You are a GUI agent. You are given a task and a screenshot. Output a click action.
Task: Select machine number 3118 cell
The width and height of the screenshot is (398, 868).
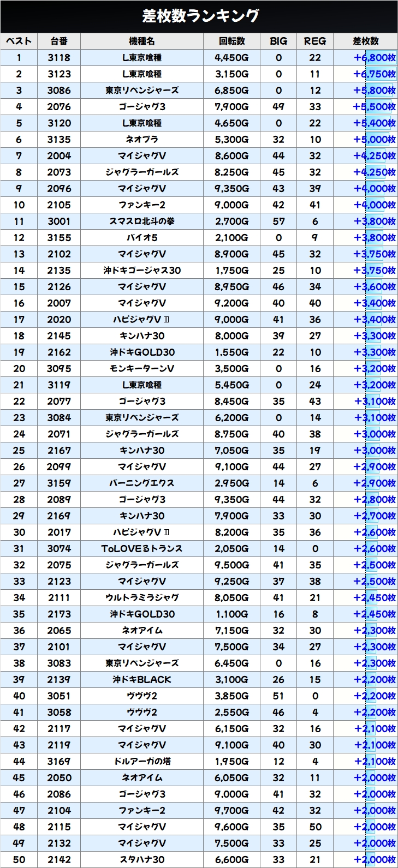[59, 58]
